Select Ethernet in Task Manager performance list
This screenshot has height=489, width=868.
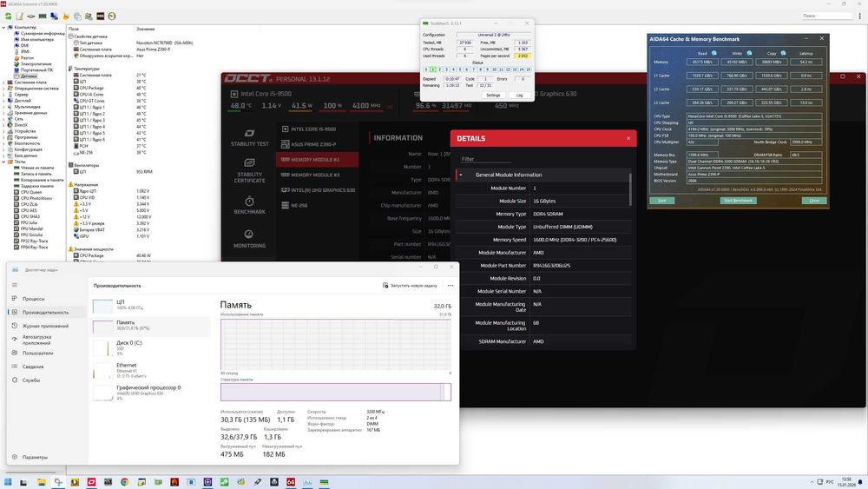point(150,370)
